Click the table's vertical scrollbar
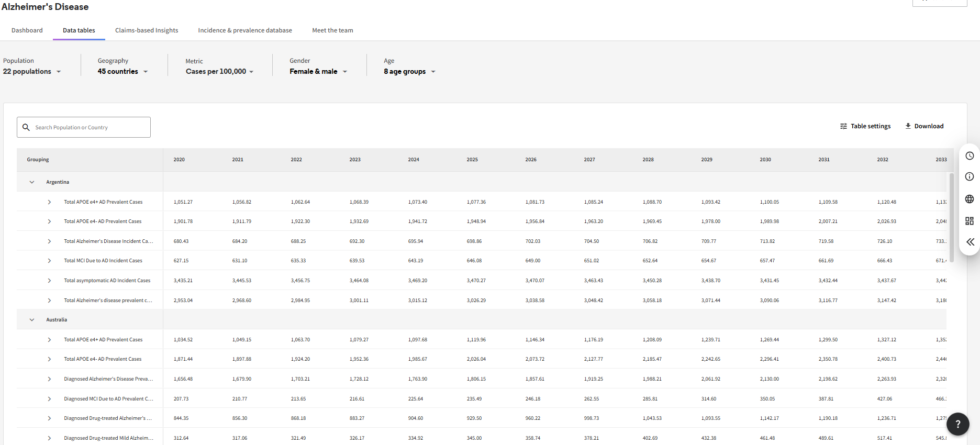Viewport: 980px width, 445px height. [951, 217]
